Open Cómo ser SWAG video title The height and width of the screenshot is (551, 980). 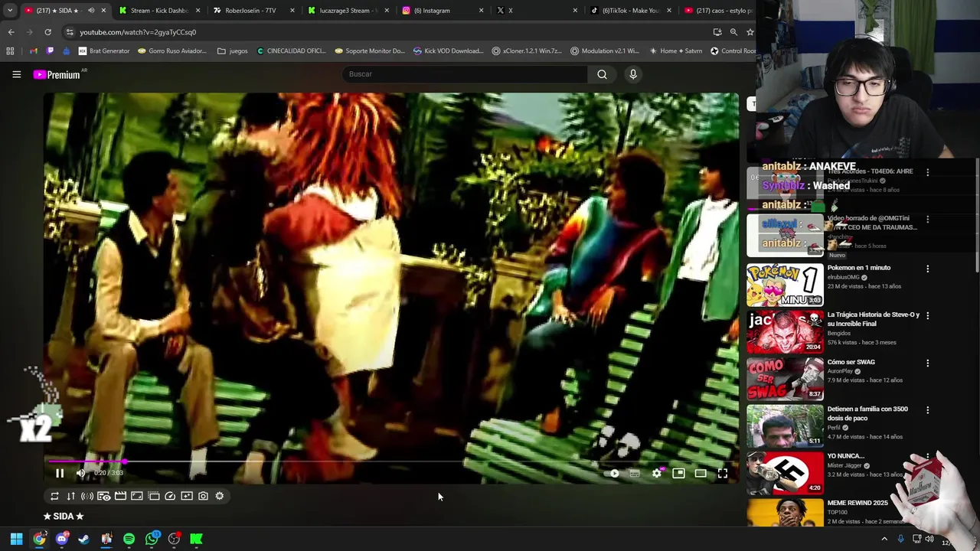(x=851, y=362)
